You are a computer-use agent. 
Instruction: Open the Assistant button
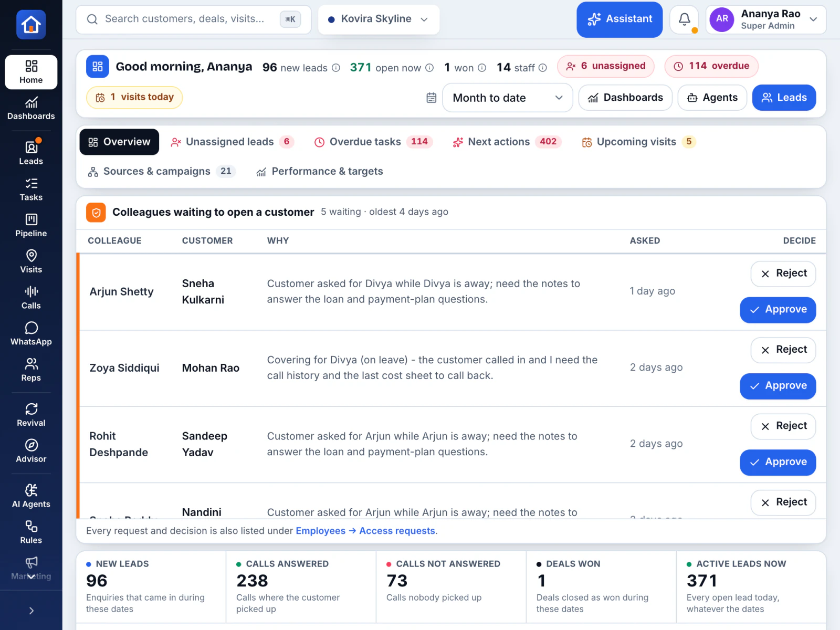click(619, 19)
